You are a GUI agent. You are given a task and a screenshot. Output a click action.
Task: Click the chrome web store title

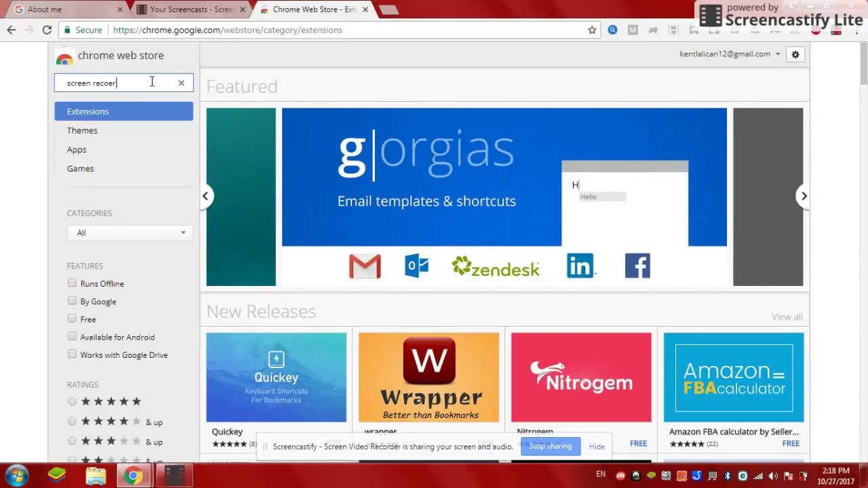[x=120, y=56]
